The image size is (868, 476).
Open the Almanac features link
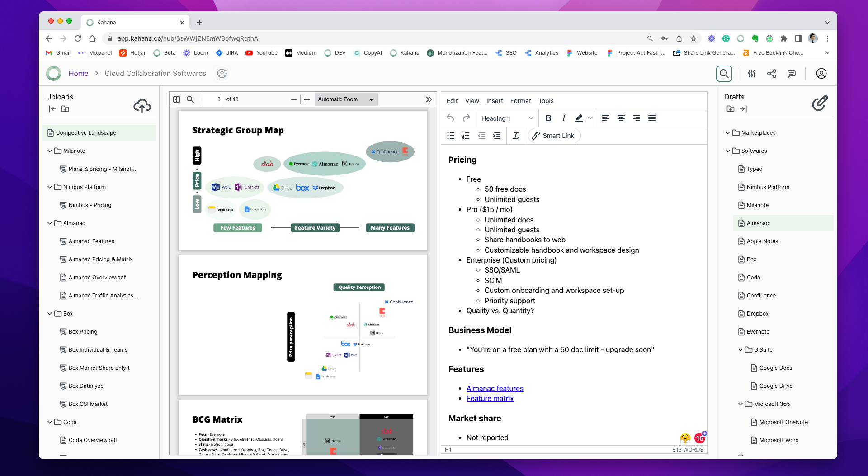[x=495, y=388]
